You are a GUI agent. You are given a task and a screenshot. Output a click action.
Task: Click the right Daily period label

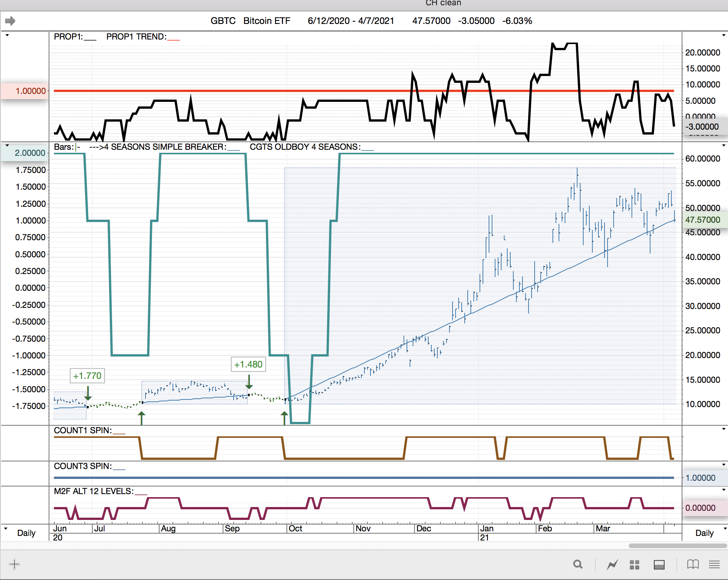704,533
